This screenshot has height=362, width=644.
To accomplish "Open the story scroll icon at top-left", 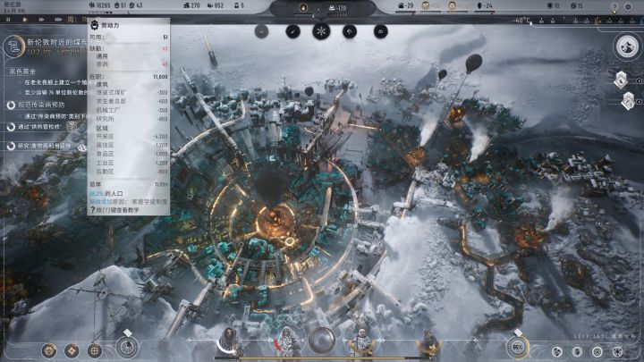I will coord(14,46).
